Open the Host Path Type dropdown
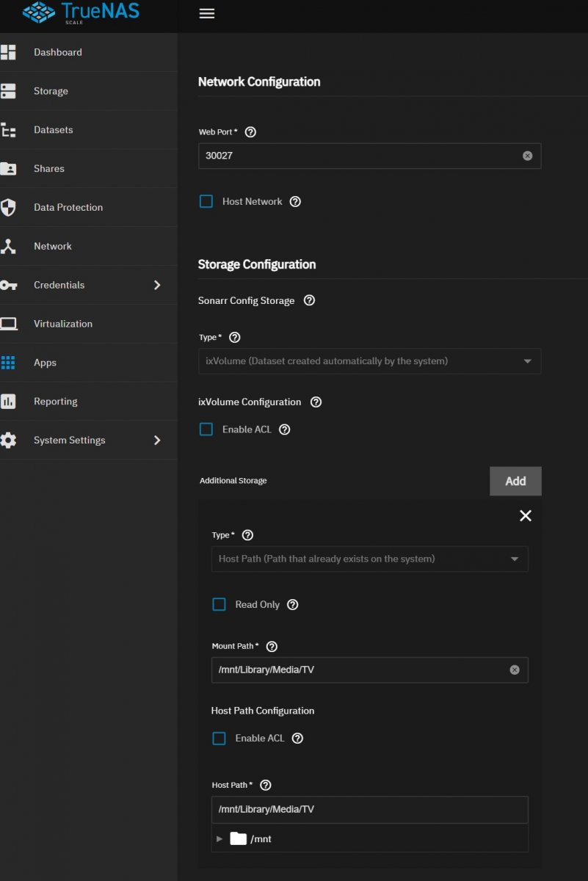The image size is (588, 881). coord(369,559)
